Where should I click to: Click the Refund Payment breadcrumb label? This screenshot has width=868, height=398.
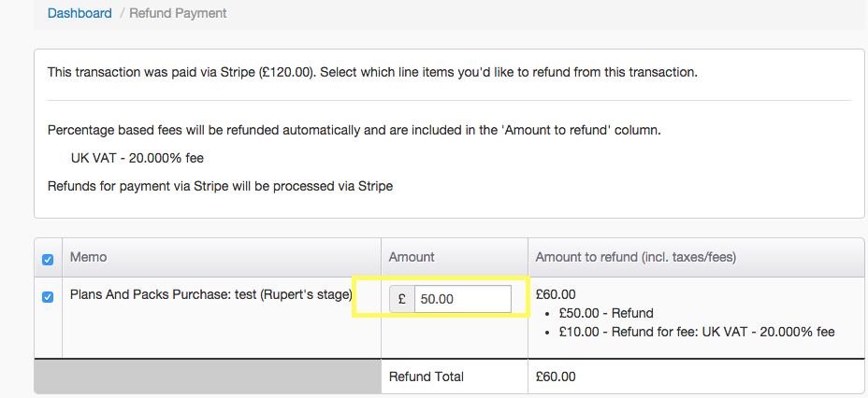pos(178,13)
